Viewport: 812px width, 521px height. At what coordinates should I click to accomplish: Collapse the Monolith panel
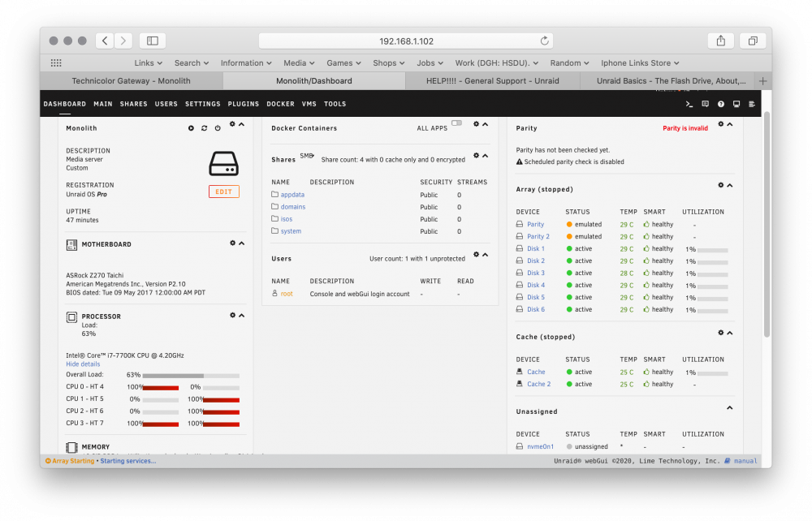(x=241, y=124)
